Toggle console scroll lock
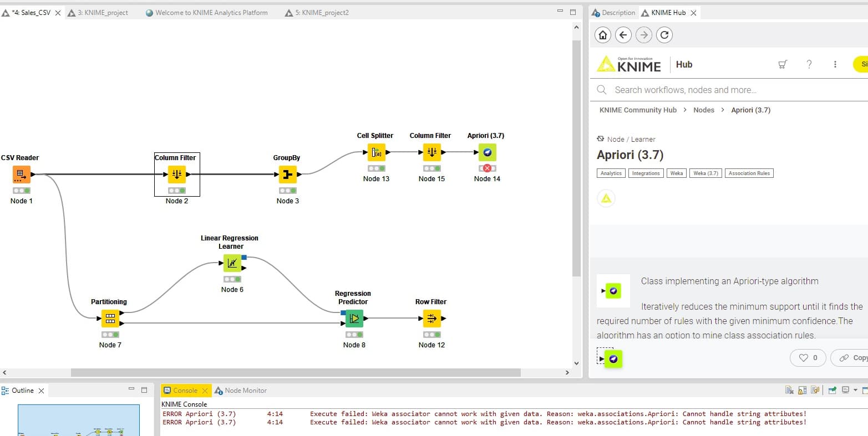The height and width of the screenshot is (436, 868). 802,390
